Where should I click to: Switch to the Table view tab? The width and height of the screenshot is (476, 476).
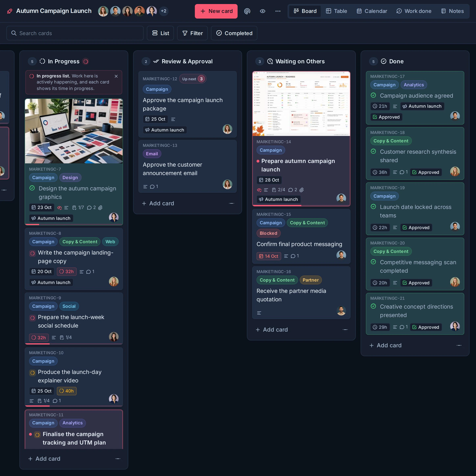coord(336,11)
